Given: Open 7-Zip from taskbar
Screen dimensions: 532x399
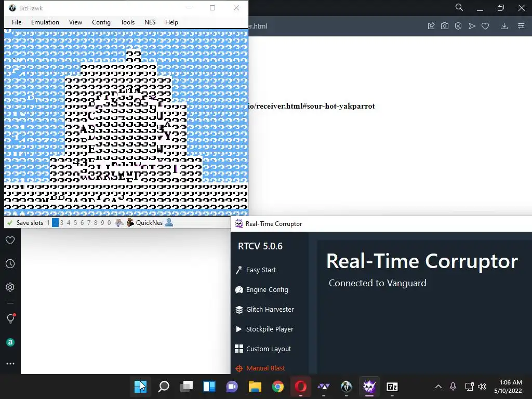Looking at the screenshot, I should coord(392,387).
